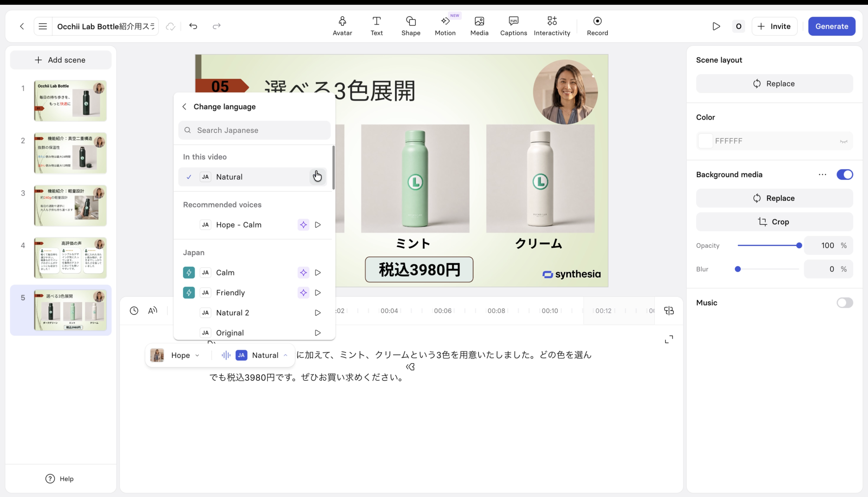
Task: Click the Search Japanese field
Action: point(254,130)
